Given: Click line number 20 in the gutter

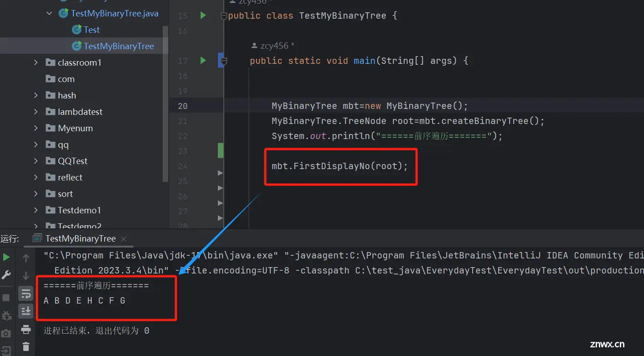Looking at the screenshot, I should [x=183, y=106].
